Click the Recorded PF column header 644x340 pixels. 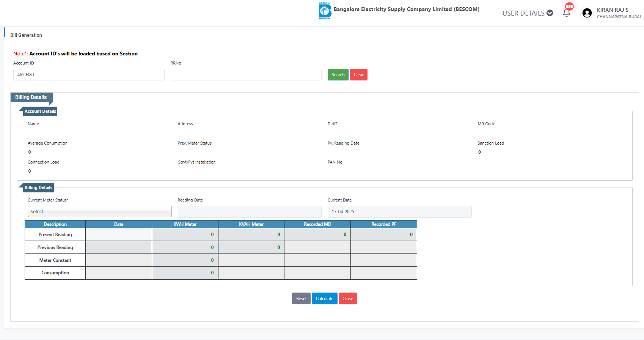click(384, 224)
